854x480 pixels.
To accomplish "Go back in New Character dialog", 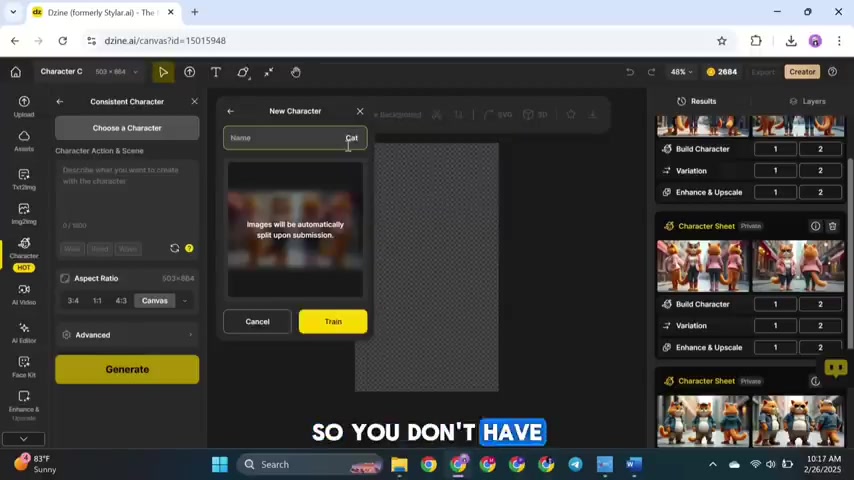I will [x=230, y=111].
